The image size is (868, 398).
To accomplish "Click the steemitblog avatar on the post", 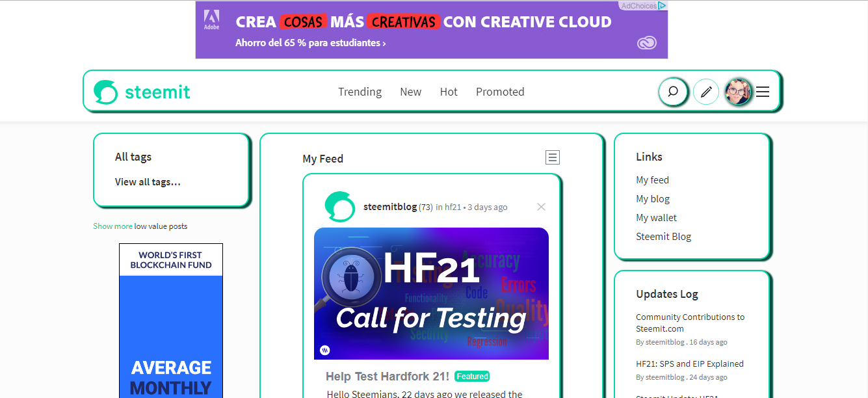I will (x=339, y=207).
